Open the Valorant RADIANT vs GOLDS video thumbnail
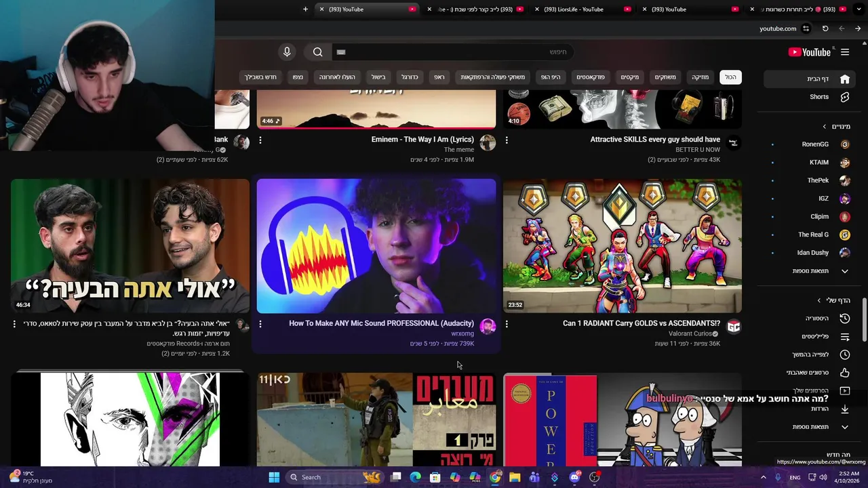868x488 pixels. coord(623,246)
